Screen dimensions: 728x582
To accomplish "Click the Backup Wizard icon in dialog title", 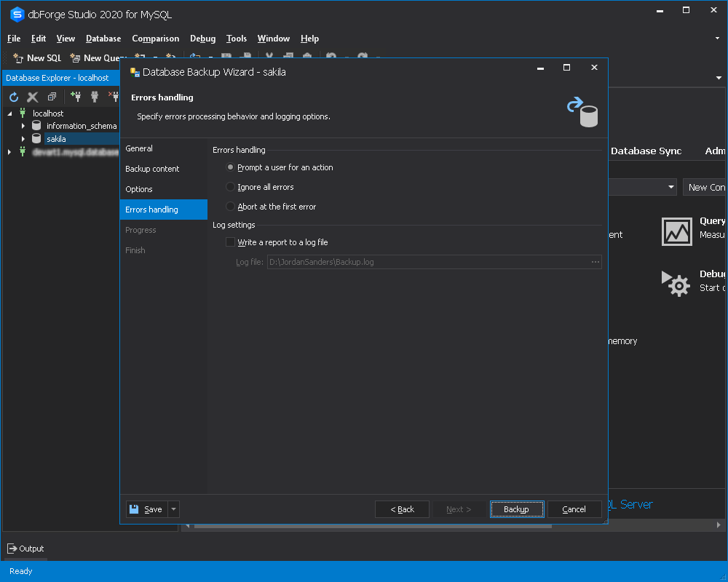I will pyautogui.click(x=135, y=72).
